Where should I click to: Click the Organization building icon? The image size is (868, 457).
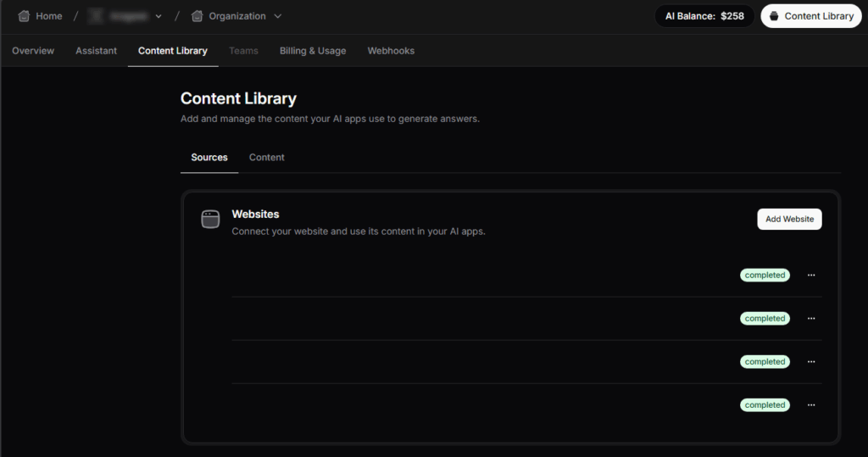[198, 16]
